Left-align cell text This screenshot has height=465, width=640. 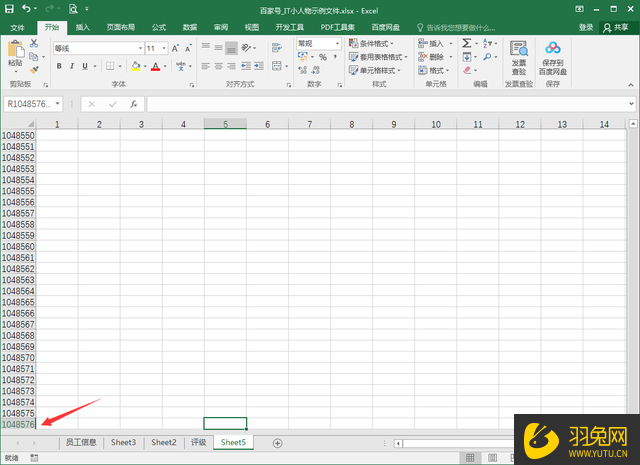(x=206, y=66)
